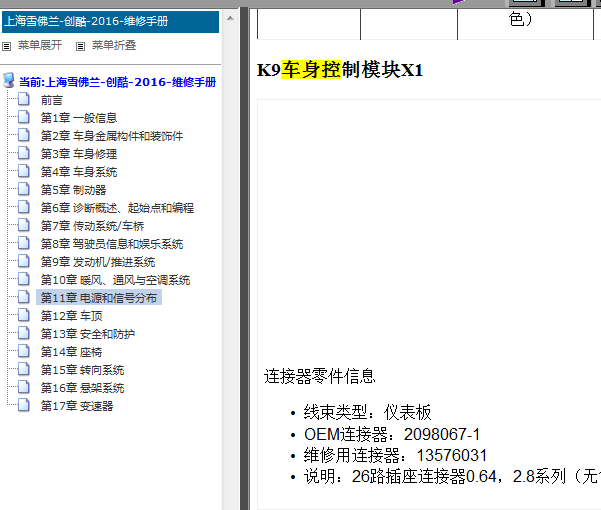
Task: Click the 菜单展开 expand-all button
Action: coord(40,45)
